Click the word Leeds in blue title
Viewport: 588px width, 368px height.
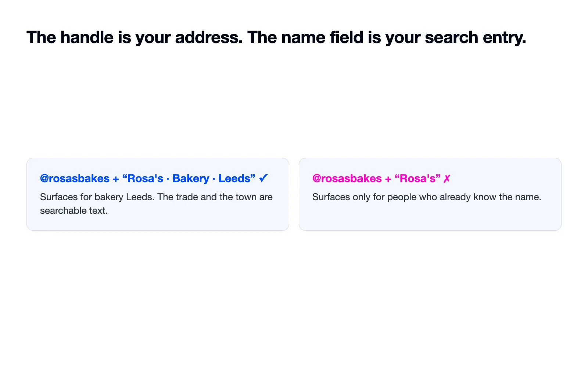point(234,178)
